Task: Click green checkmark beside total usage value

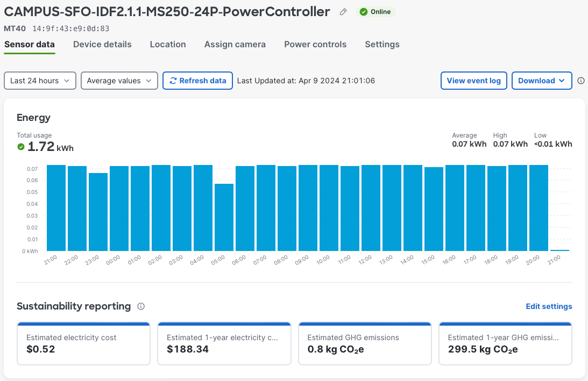Action: tap(20, 146)
